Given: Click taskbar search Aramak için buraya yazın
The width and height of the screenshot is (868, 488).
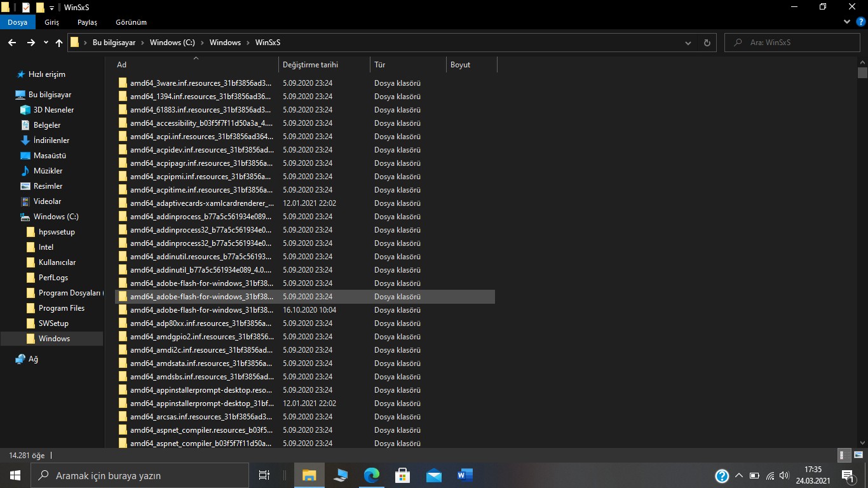Looking at the screenshot, I should [x=140, y=475].
